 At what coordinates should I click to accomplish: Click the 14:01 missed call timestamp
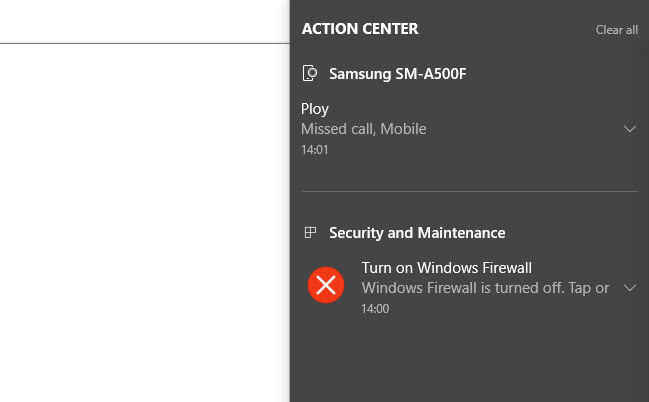[x=315, y=149]
